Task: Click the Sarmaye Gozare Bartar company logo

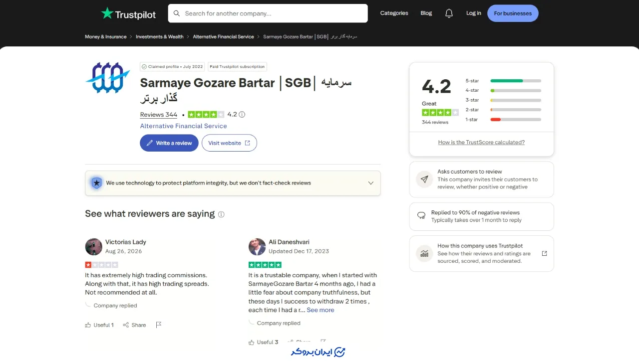Action: tap(107, 77)
